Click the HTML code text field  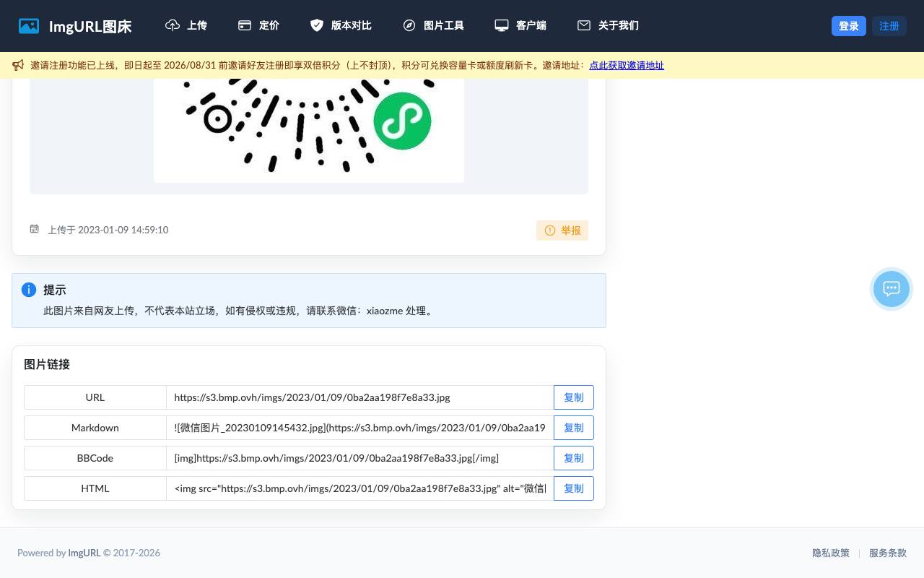[360, 488]
